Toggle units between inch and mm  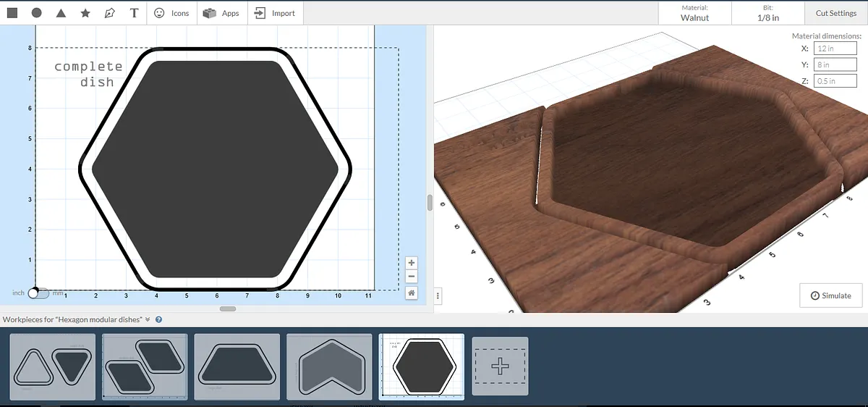tap(38, 293)
